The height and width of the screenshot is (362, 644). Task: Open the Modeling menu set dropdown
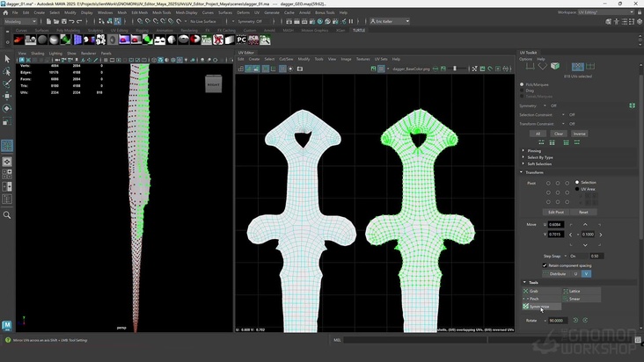coord(20,21)
